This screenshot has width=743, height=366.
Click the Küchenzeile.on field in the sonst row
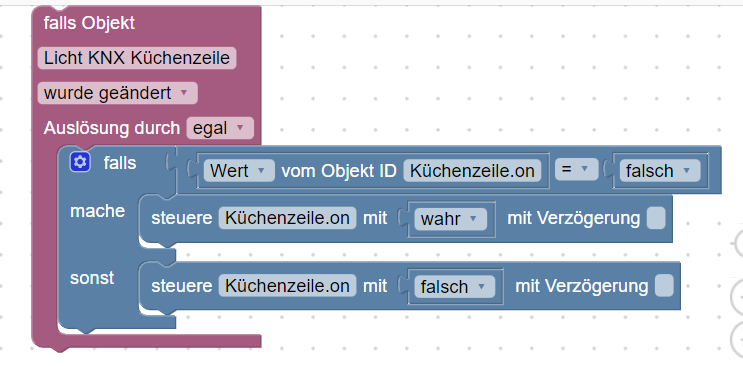point(287,286)
